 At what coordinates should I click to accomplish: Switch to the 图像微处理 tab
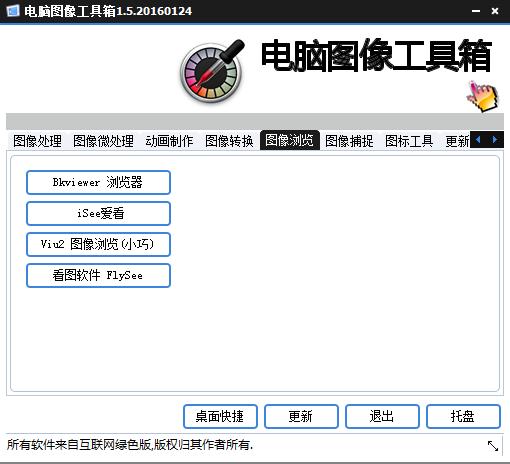point(103,141)
